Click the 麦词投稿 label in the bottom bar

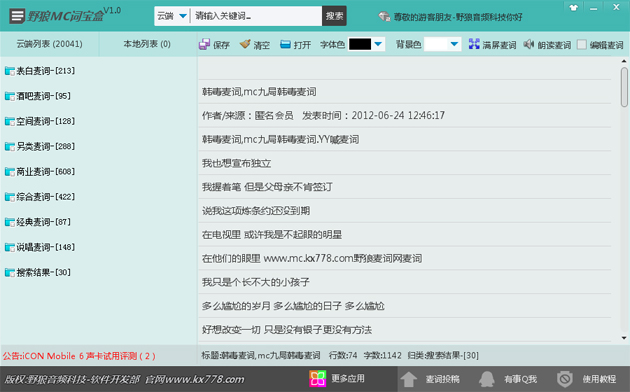pyautogui.click(x=443, y=379)
